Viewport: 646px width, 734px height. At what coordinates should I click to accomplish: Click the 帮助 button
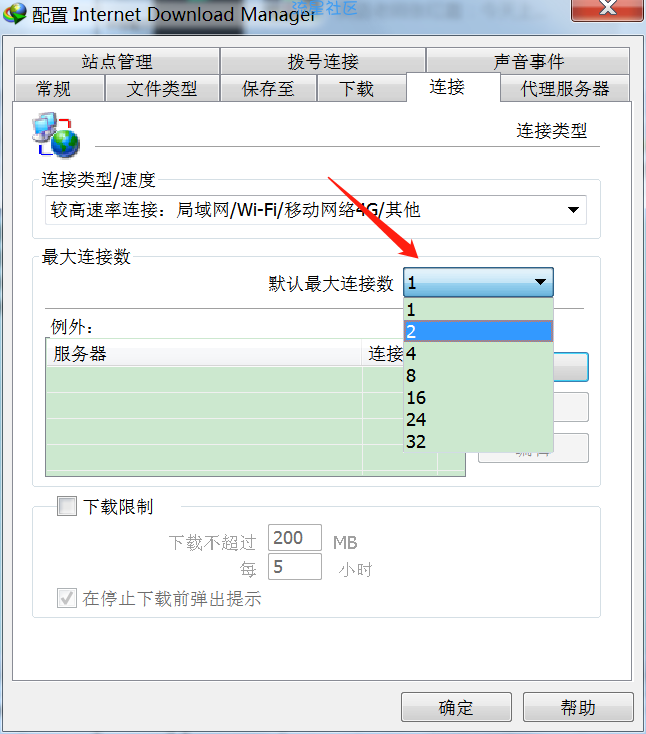(578, 707)
